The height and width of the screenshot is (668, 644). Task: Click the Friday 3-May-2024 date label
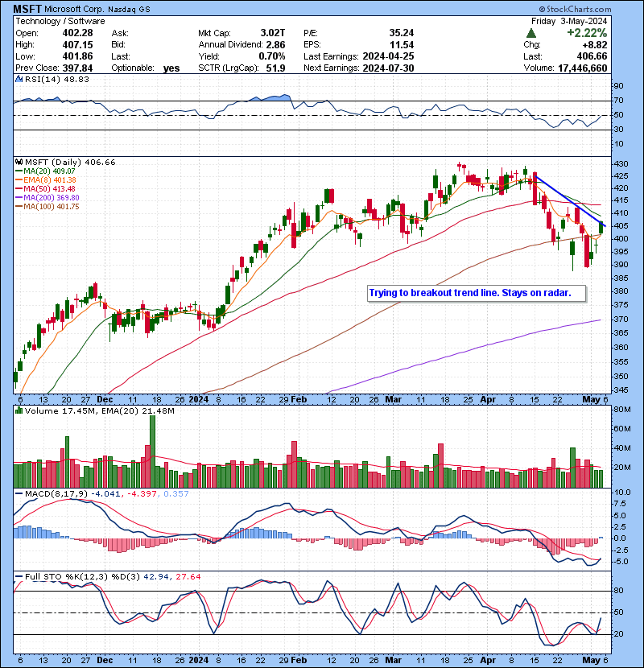[569, 21]
